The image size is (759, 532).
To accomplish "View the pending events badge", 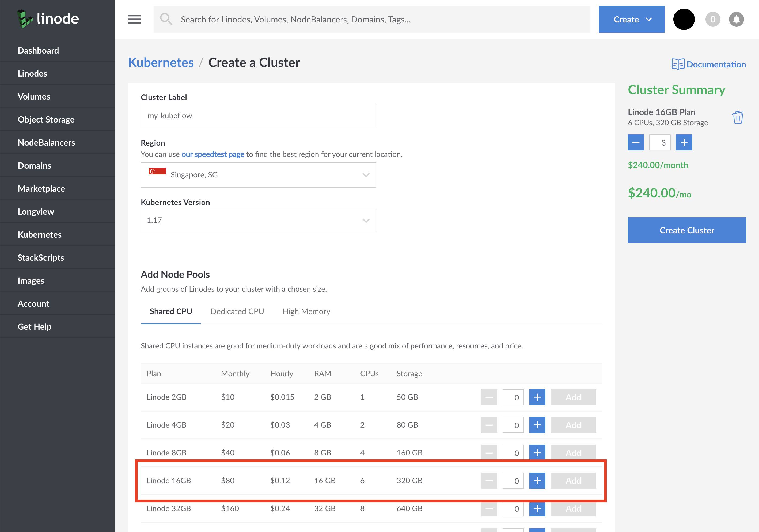I will tap(713, 19).
